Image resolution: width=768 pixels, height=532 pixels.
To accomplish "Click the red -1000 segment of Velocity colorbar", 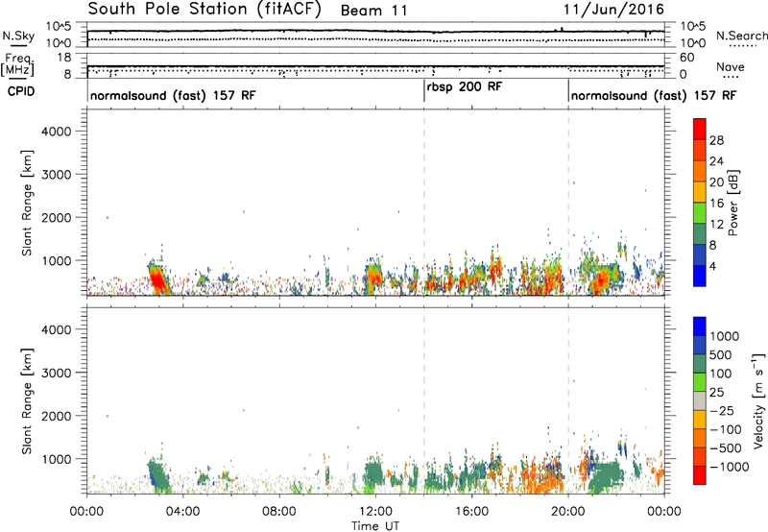I will click(700, 475).
